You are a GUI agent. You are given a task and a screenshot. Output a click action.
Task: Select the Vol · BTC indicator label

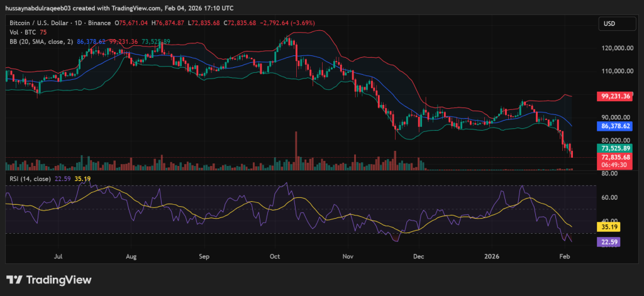(19, 32)
